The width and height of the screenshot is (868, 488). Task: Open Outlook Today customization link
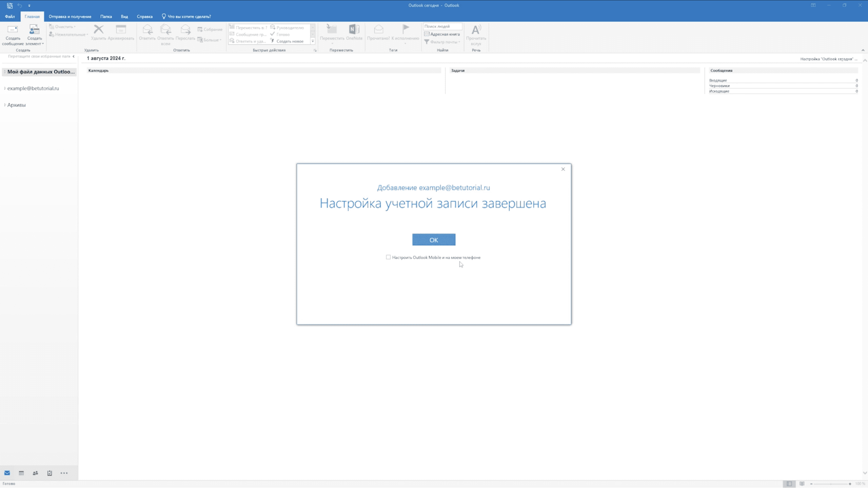(828, 59)
